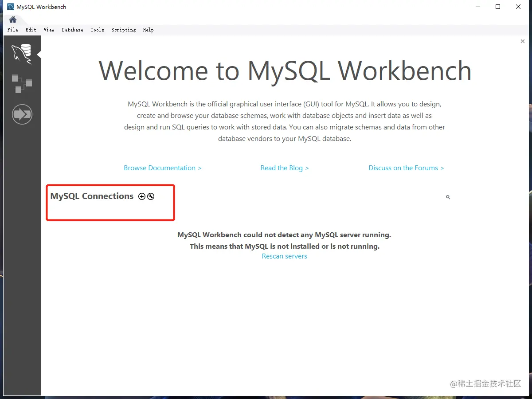Open the View menu
532x399 pixels.
pos(49,30)
